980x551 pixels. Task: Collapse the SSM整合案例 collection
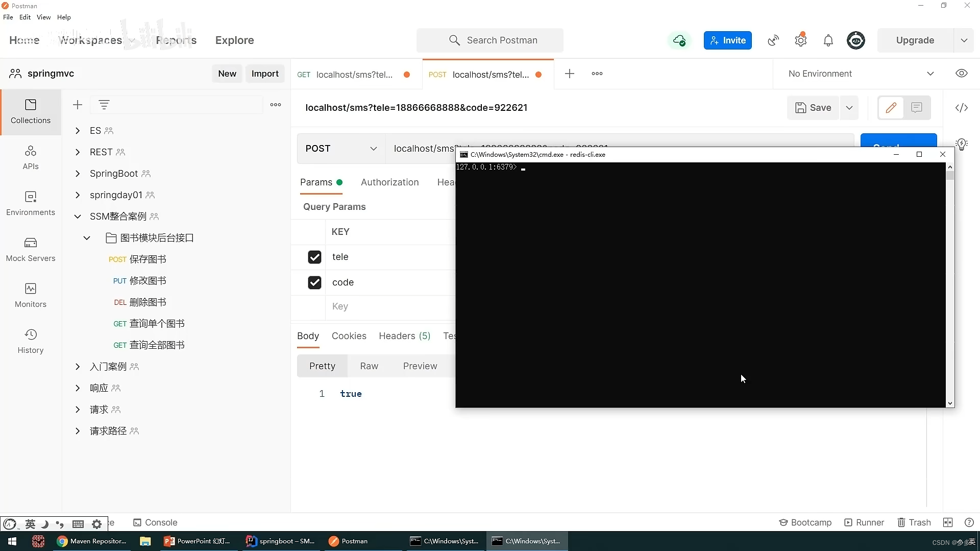click(78, 217)
